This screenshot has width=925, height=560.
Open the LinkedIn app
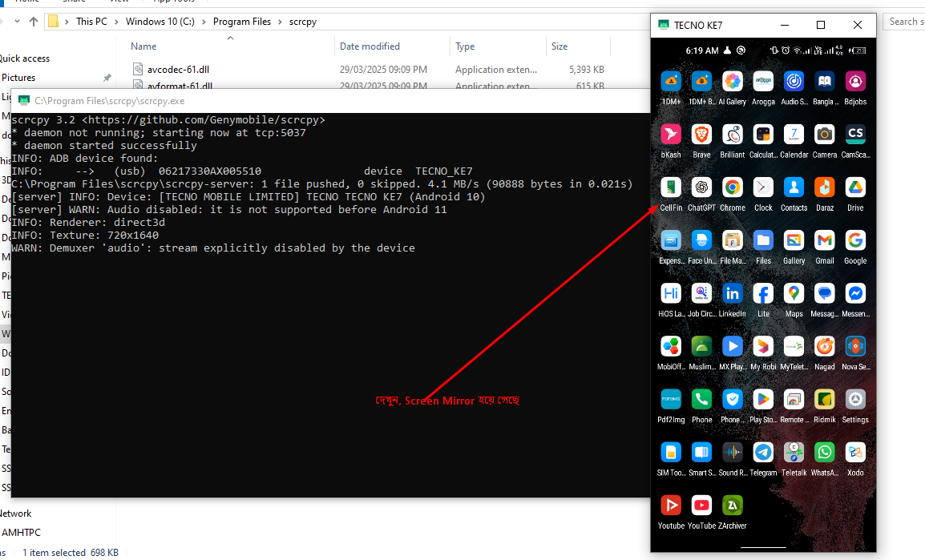pos(732,293)
